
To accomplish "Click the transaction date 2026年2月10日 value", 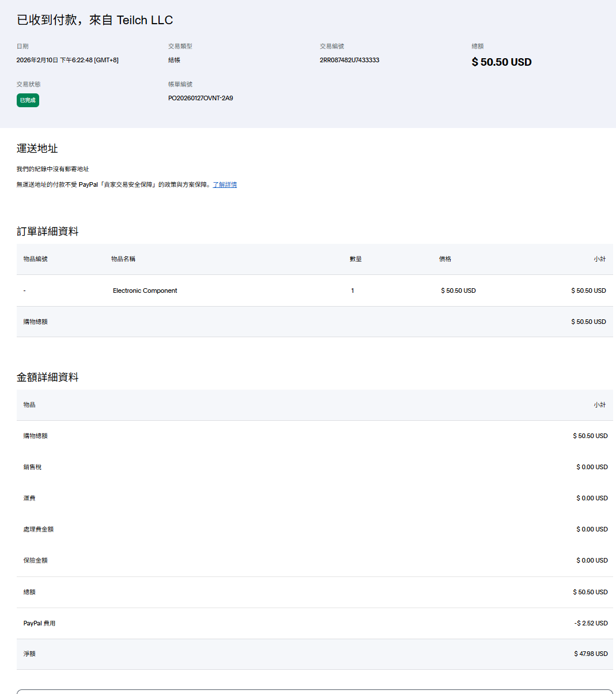I will pos(67,60).
